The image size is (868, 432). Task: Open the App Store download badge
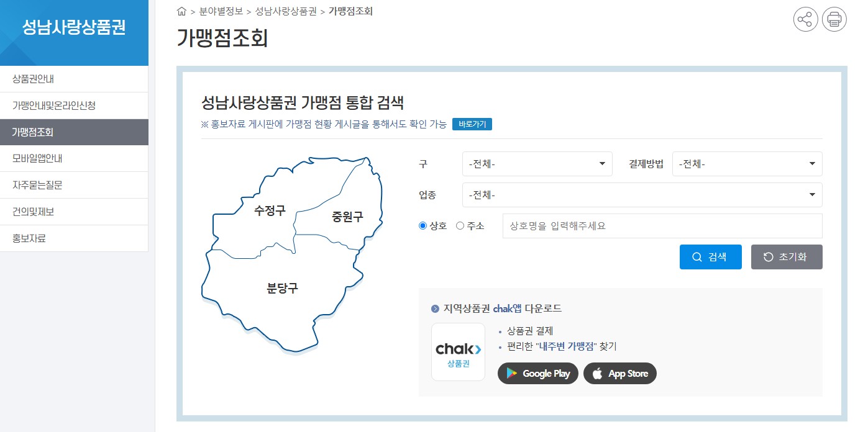click(x=619, y=373)
